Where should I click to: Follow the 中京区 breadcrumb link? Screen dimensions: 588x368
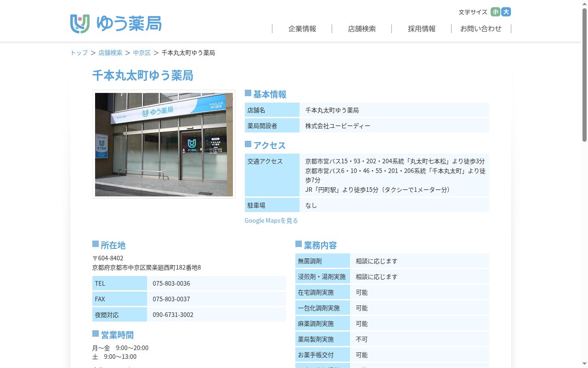click(142, 53)
